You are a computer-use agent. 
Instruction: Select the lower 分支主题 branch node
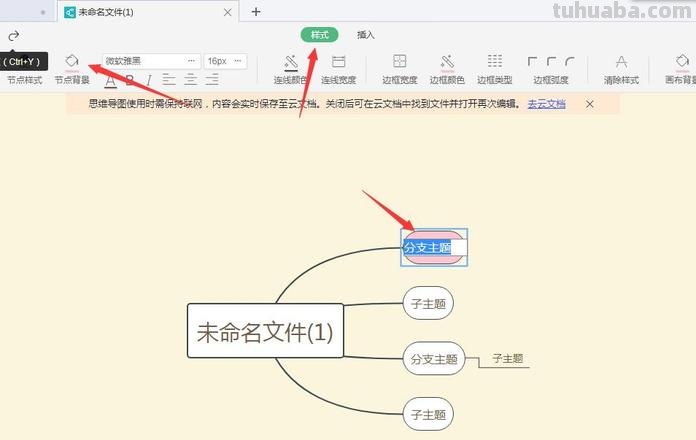(x=434, y=359)
